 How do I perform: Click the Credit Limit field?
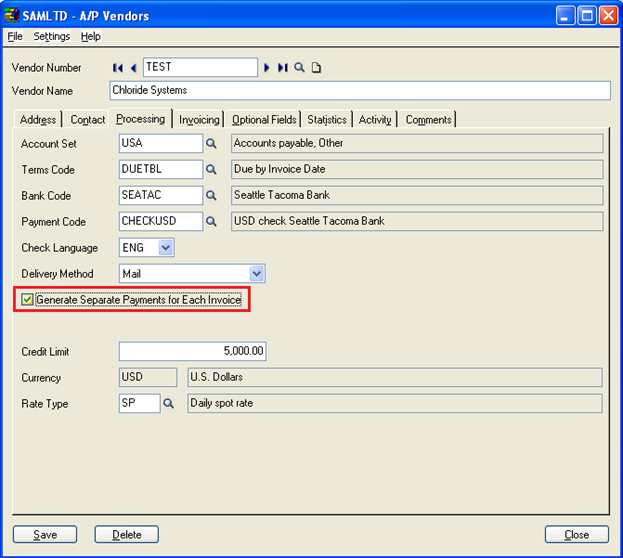(193, 351)
